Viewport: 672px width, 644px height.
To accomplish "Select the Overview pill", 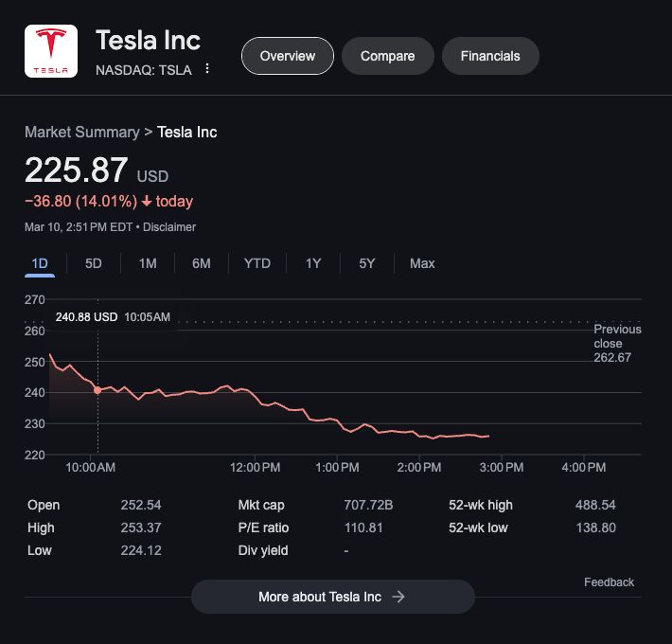I will pos(288,56).
